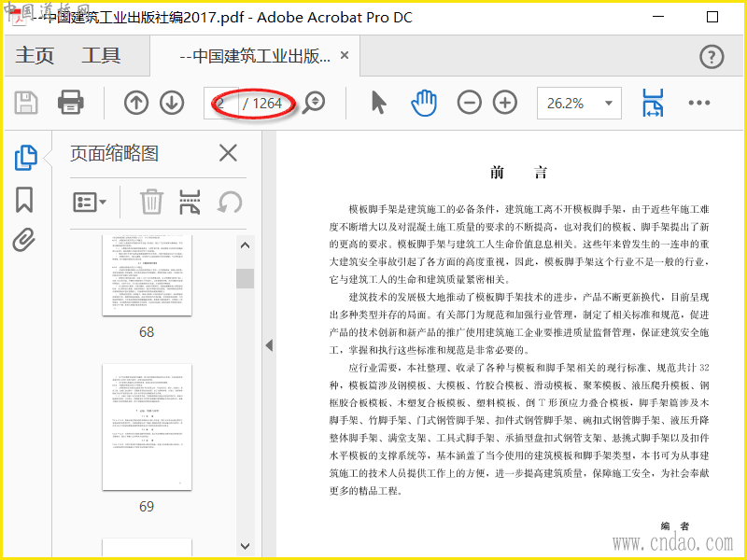Screen dimensions: 747x560
Task: Switch to the 主页 tab
Action: pos(35,56)
